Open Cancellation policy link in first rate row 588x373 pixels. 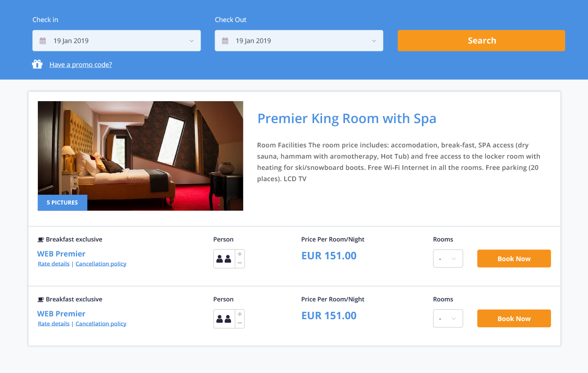pos(101,264)
